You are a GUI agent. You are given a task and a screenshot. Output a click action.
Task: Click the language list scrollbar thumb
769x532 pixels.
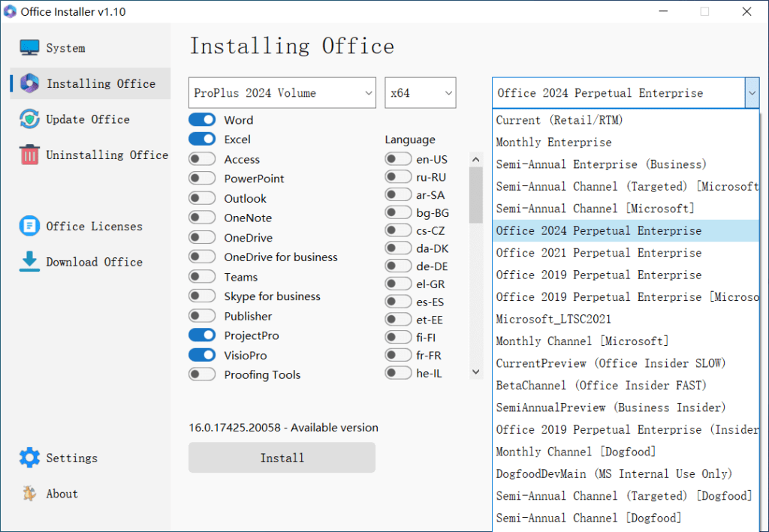click(x=475, y=195)
